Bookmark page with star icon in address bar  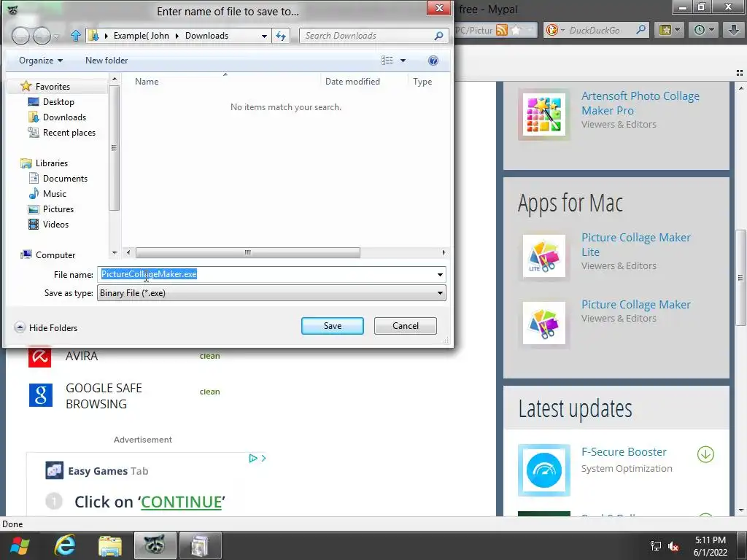tap(516, 31)
